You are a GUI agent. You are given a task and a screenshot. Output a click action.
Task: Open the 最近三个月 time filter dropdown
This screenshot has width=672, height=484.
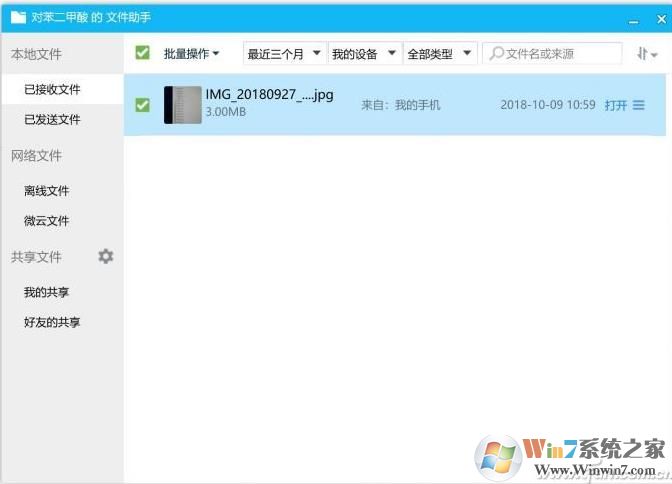tap(285, 54)
